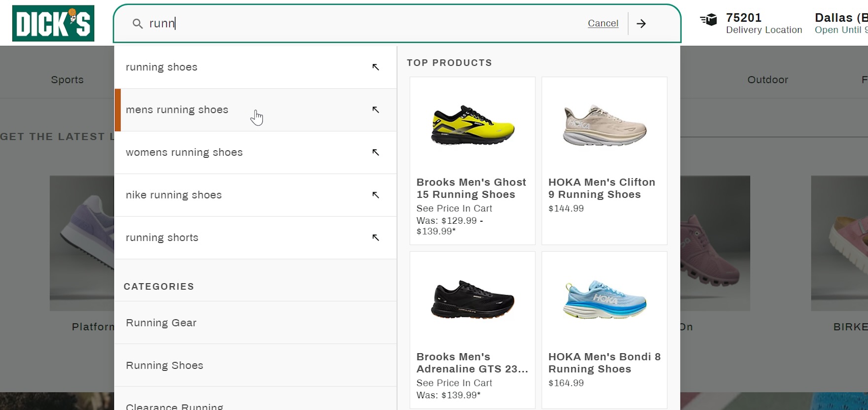
Task: Submit search with the arrow button
Action: pos(641,24)
